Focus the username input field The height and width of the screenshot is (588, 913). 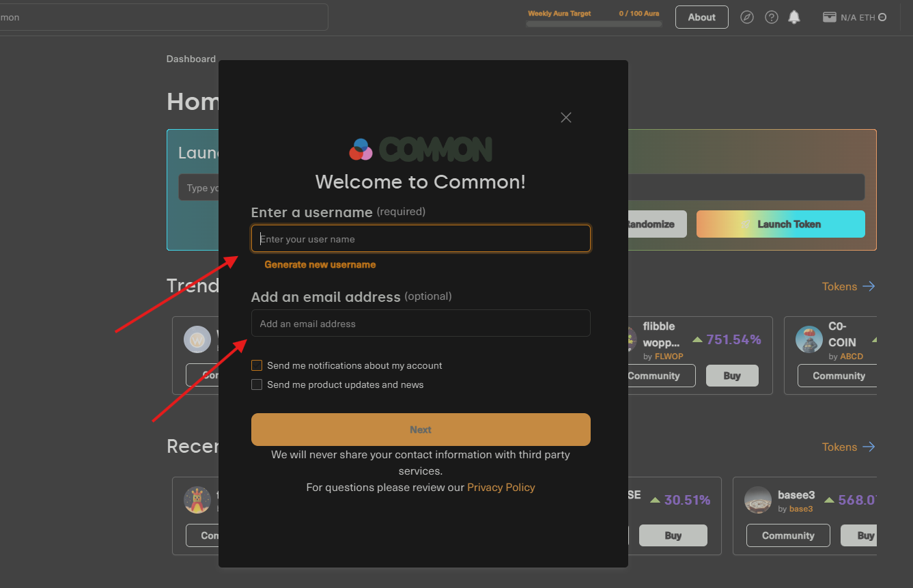click(421, 239)
